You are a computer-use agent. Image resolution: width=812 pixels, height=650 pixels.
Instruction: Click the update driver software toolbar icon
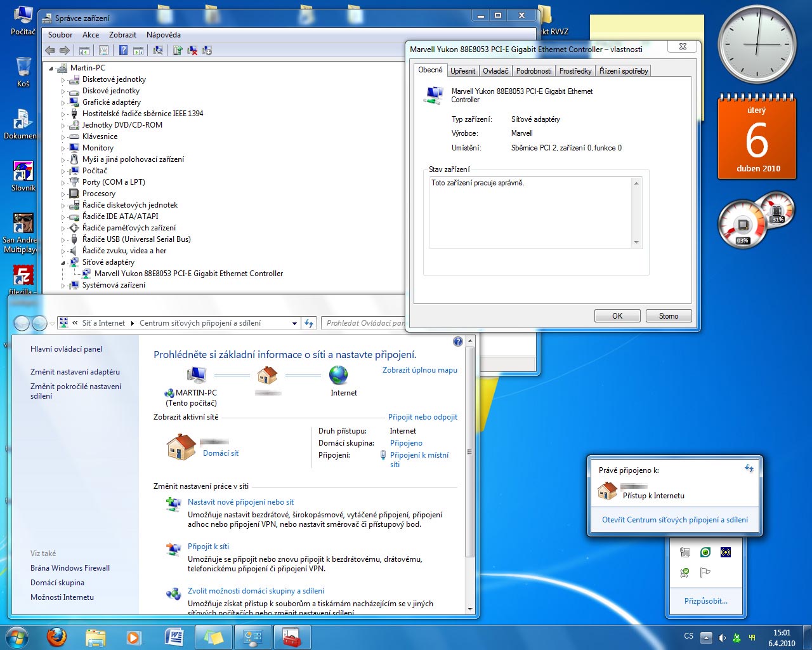(x=178, y=50)
